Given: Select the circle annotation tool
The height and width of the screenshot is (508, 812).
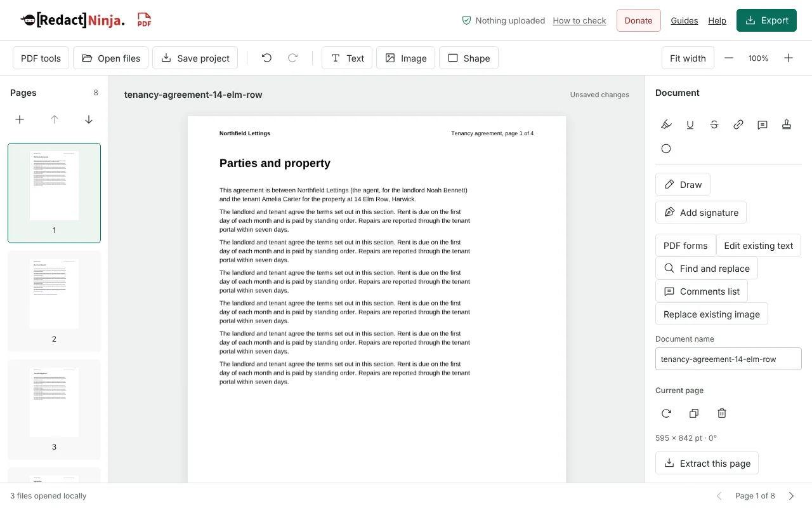Looking at the screenshot, I should click(666, 149).
